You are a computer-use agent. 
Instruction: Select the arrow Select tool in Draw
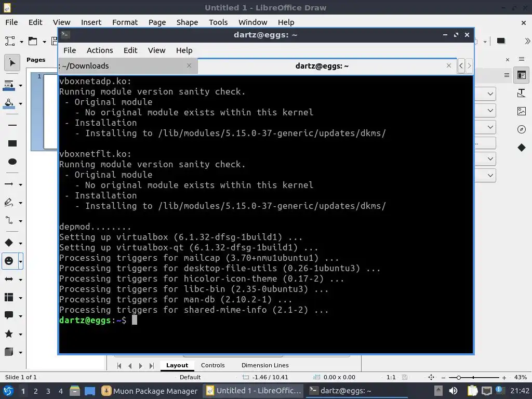click(12, 63)
